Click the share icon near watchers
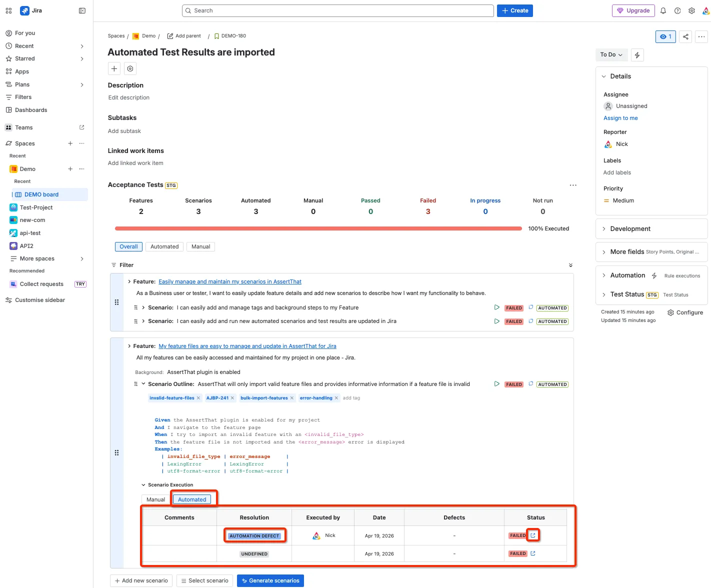The image size is (711, 588). tap(685, 36)
